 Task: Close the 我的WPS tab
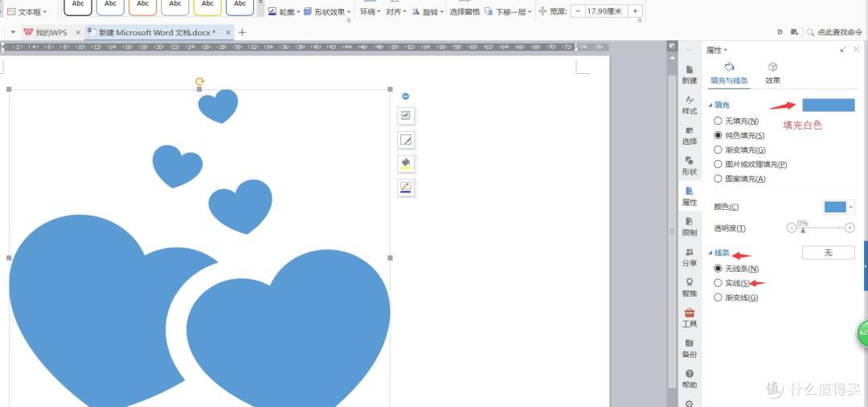[x=77, y=33]
